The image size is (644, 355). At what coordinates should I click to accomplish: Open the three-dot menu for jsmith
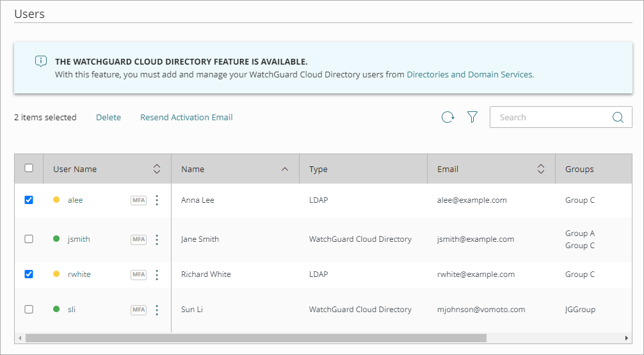point(157,239)
